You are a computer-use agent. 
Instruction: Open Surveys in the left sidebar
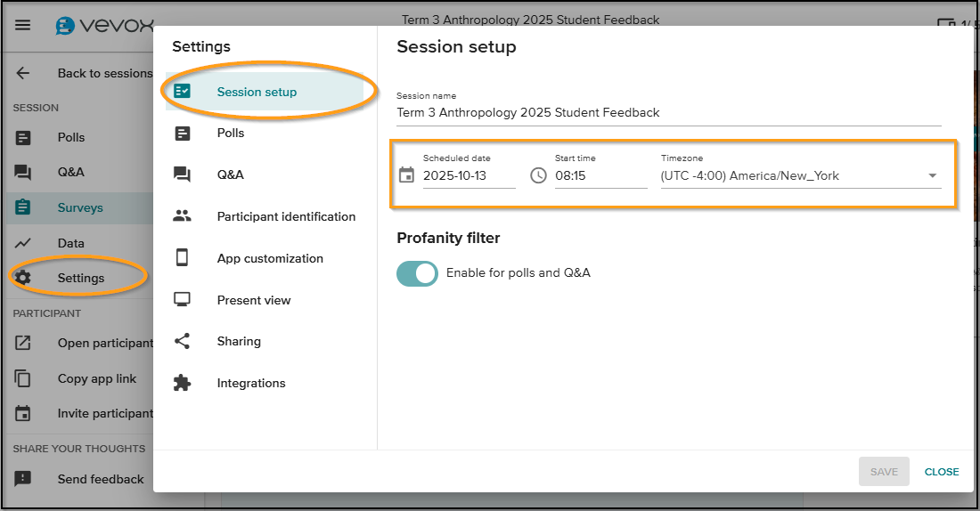[80, 207]
